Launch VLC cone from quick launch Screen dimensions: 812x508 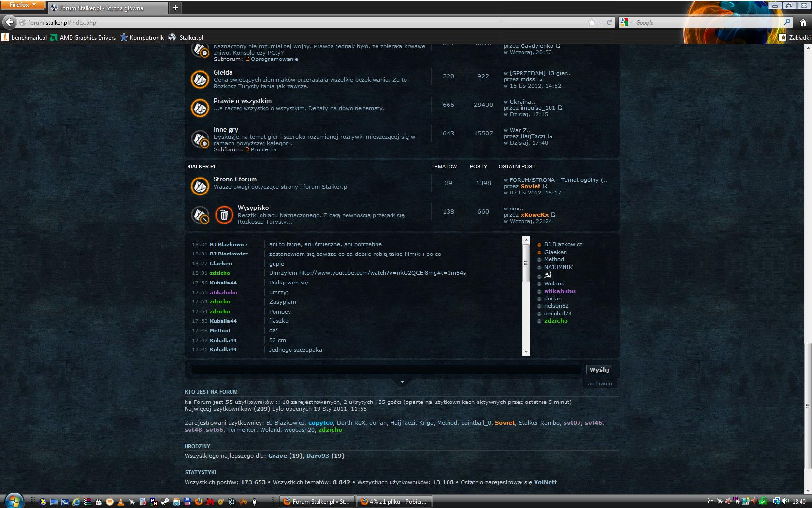click(120, 502)
